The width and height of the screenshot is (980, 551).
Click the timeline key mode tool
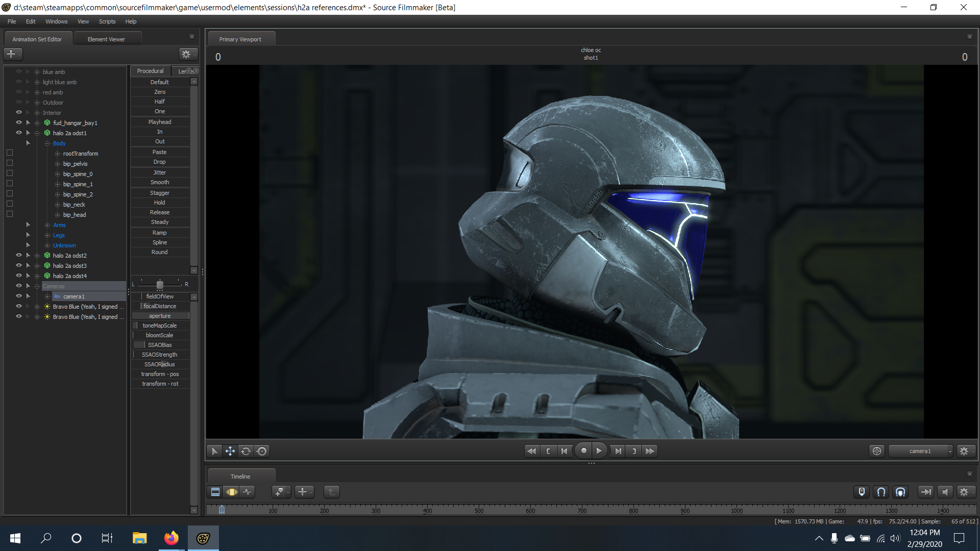coord(281,492)
